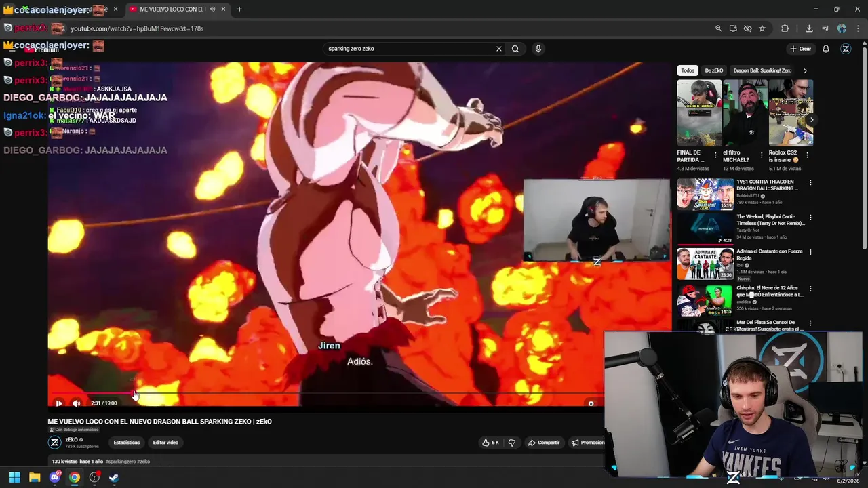
Task: Clear the search field with the X
Action: point(499,49)
